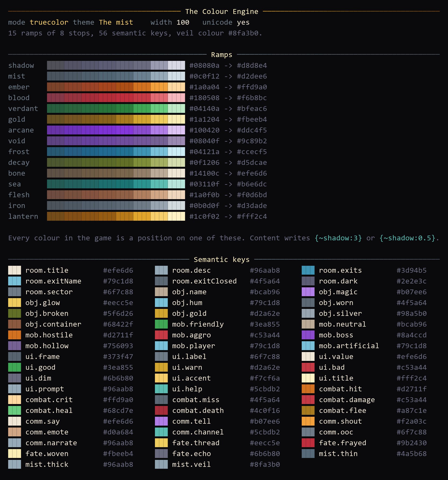Screen dimensions: 448x480
Task: Click the frost ramp colour strip
Action: coord(116,152)
